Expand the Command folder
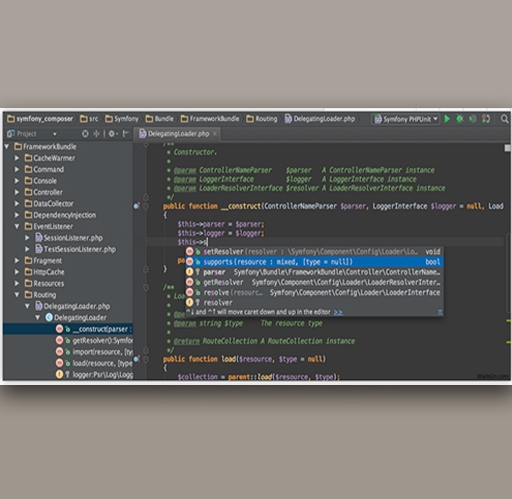The image size is (512, 499). click(x=17, y=169)
